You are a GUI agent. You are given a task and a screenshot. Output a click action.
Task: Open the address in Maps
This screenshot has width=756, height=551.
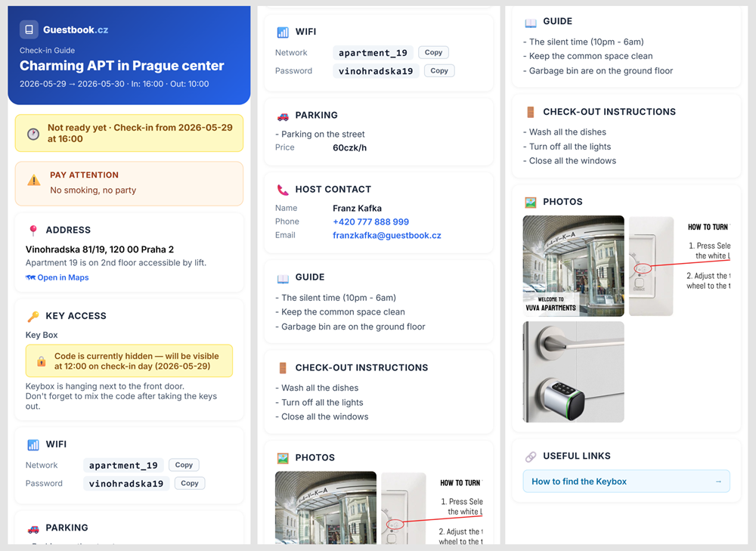(57, 277)
